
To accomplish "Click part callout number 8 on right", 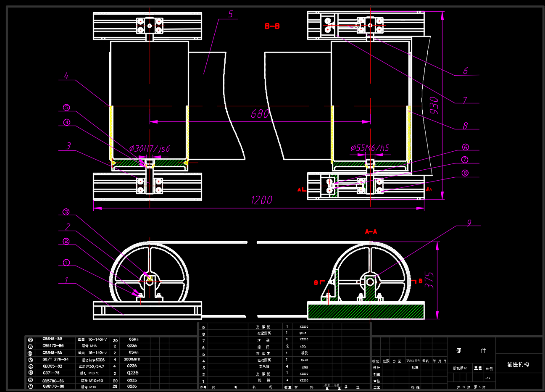I will (x=465, y=126).
